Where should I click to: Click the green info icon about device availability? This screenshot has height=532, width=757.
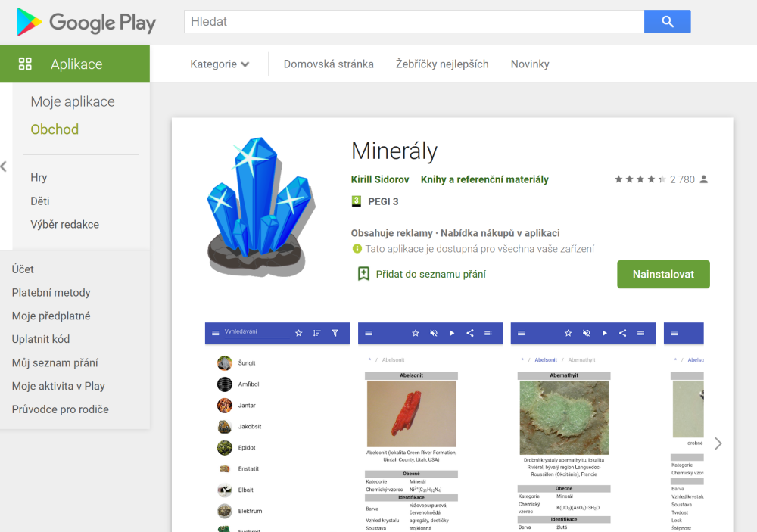tap(357, 249)
